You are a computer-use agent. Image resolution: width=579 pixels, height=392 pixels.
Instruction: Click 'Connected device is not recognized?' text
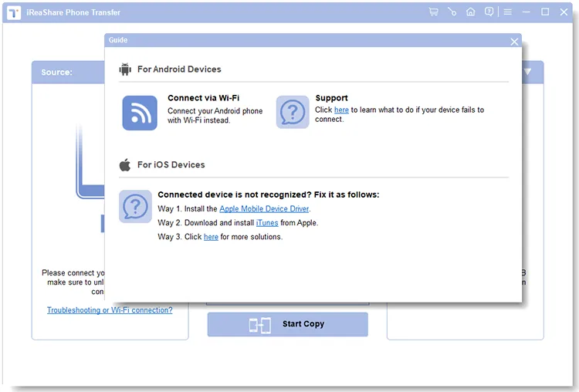click(x=235, y=195)
